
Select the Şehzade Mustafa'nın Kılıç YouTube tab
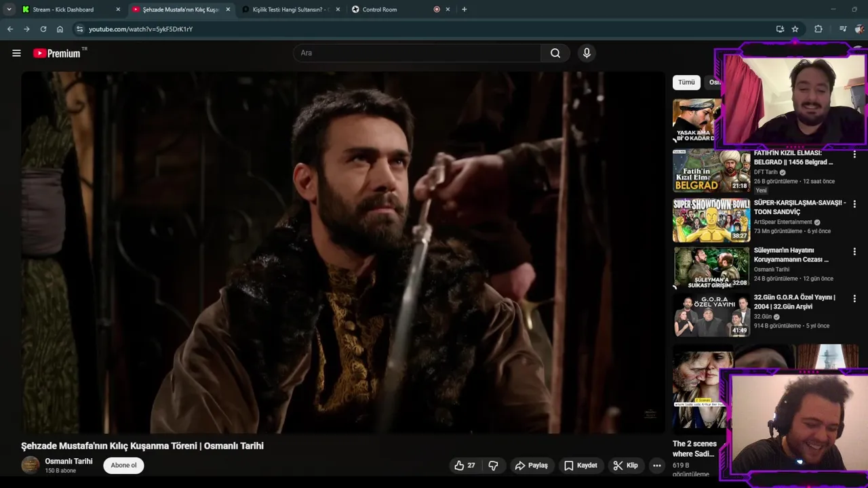click(x=180, y=9)
